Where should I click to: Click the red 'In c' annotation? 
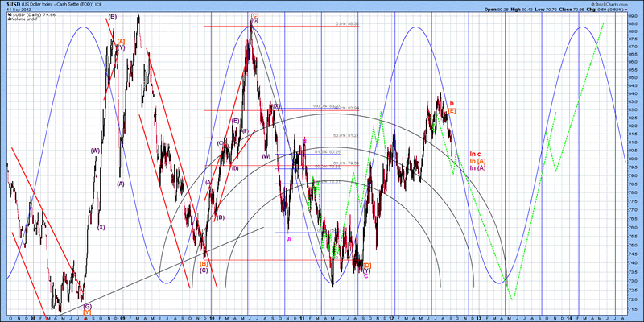(476, 154)
